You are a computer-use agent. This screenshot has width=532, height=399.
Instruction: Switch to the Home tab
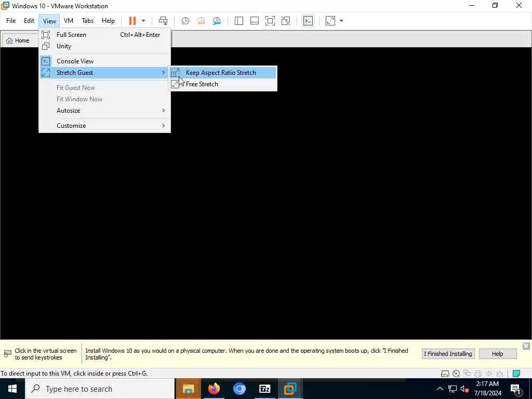pyautogui.click(x=20, y=41)
